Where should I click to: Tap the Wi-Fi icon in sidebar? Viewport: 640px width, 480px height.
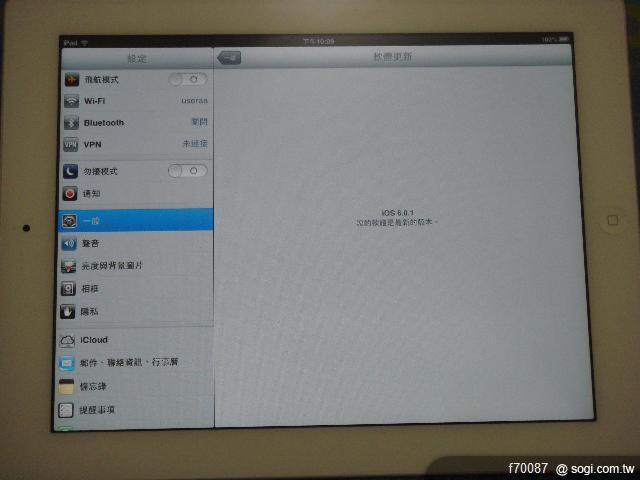[71, 101]
